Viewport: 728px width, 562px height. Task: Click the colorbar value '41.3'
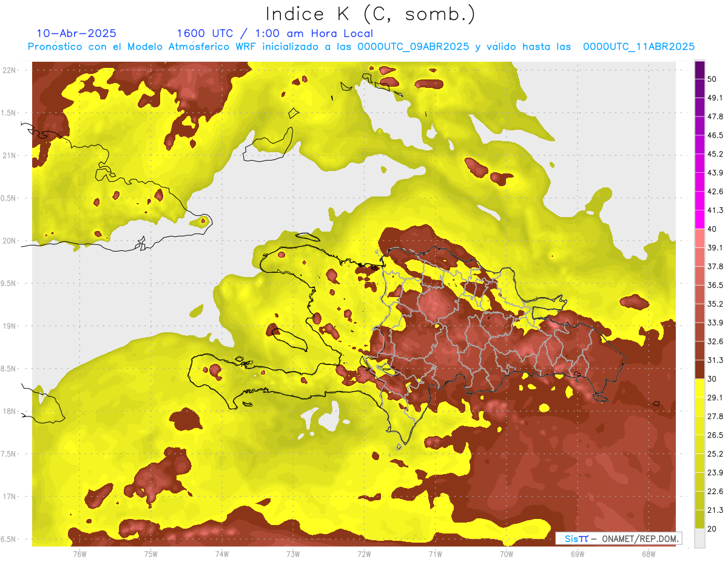(715, 210)
